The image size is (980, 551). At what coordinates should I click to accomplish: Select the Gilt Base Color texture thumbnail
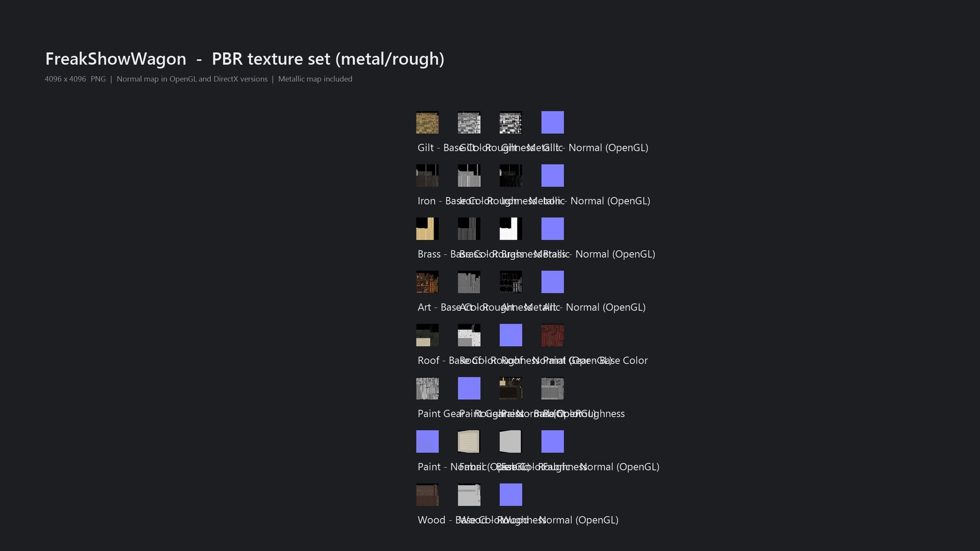[x=427, y=122]
